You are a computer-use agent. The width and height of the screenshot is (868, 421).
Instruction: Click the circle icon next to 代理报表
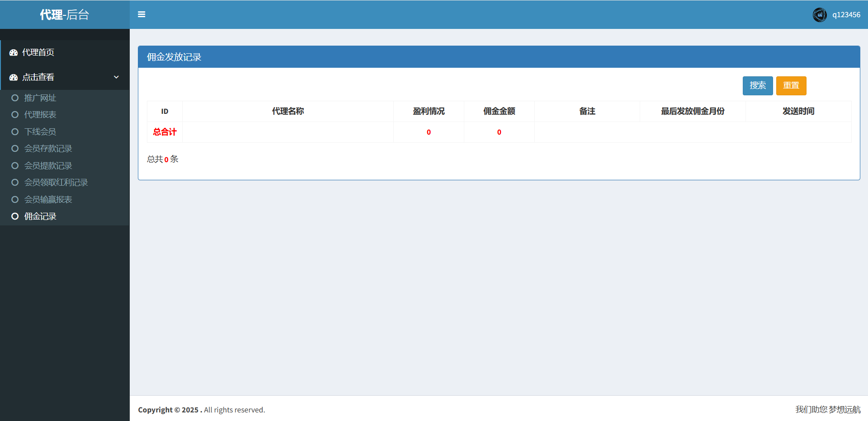(x=15, y=115)
